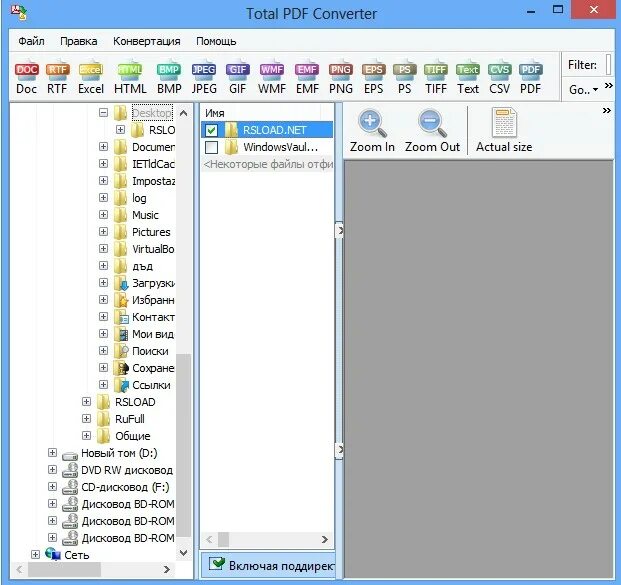Open the Go.. dropdown
The width and height of the screenshot is (621, 585).
tap(583, 90)
